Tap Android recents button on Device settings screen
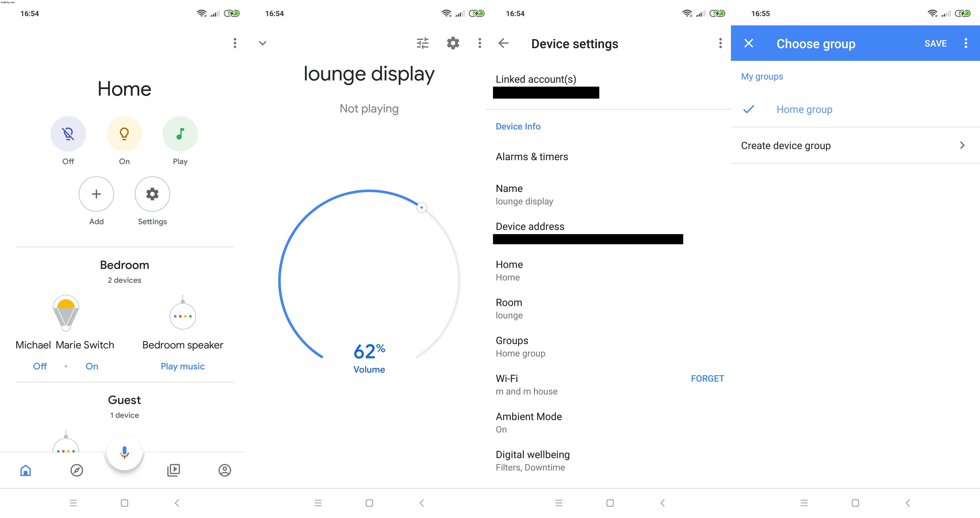Screen dimensions: 980x518 [x=559, y=503]
